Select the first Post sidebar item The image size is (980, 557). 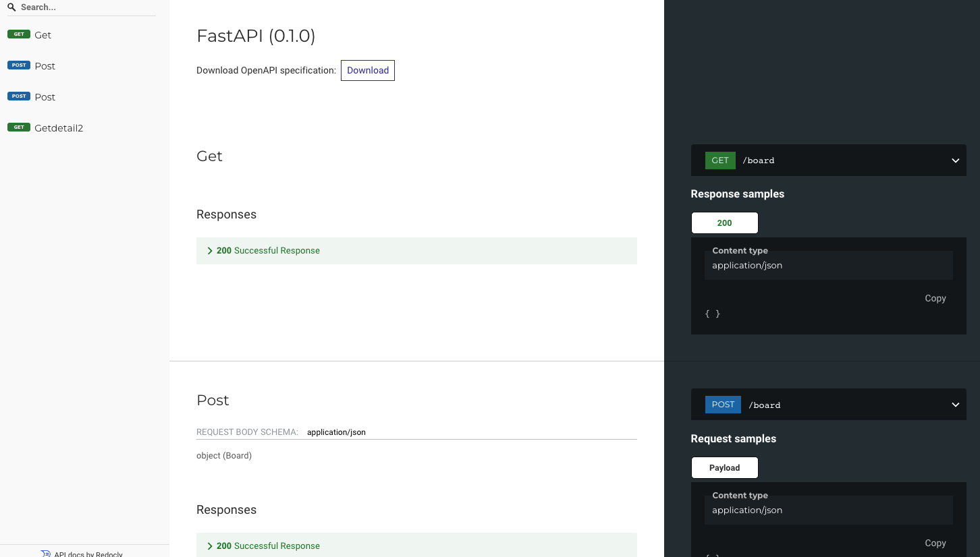pyautogui.click(x=84, y=66)
